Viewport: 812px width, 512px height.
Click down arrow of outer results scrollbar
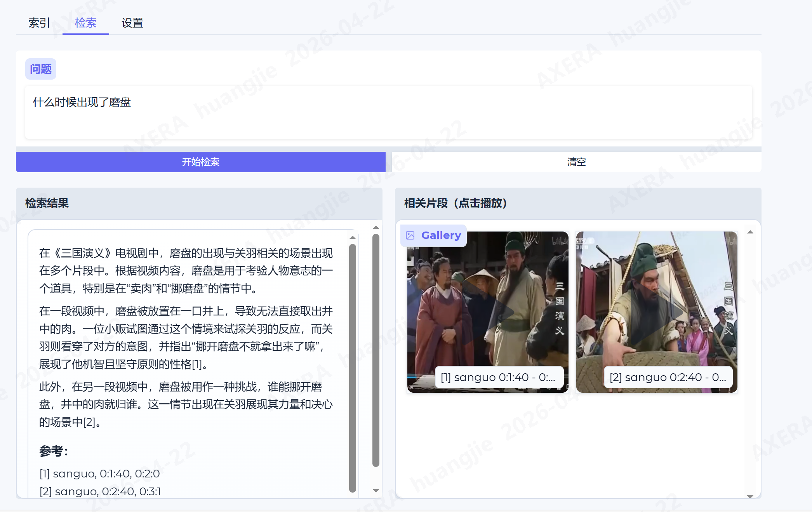click(x=376, y=491)
